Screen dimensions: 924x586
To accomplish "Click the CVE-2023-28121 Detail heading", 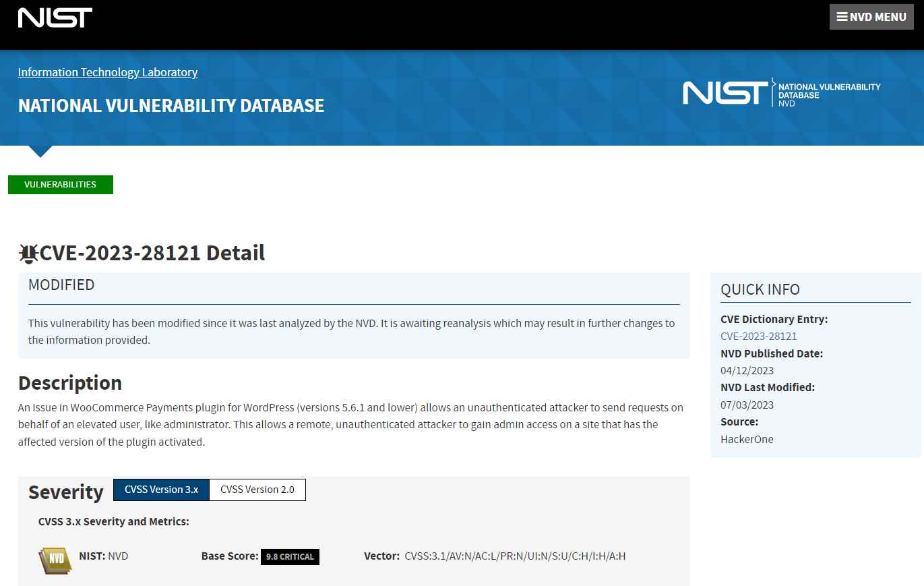I will point(152,253).
